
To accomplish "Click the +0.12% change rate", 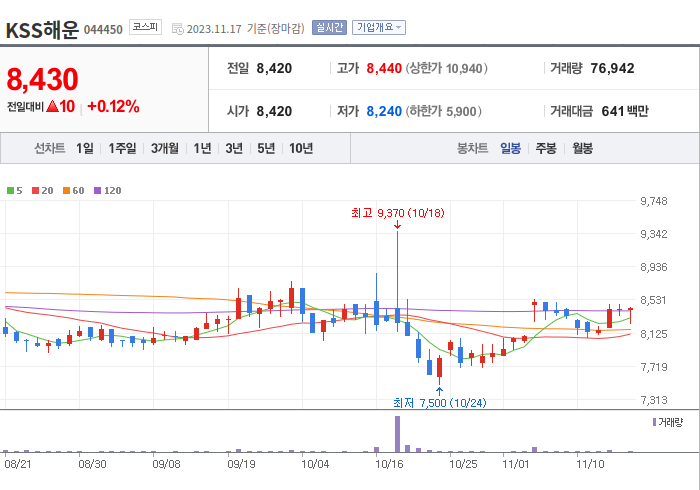I will tap(113, 107).
